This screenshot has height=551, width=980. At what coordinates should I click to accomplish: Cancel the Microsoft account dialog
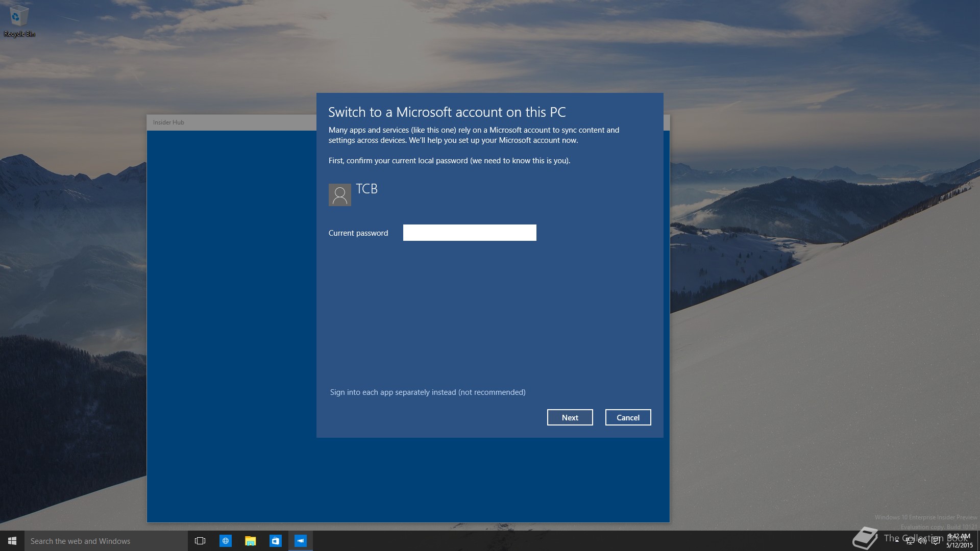[628, 417]
